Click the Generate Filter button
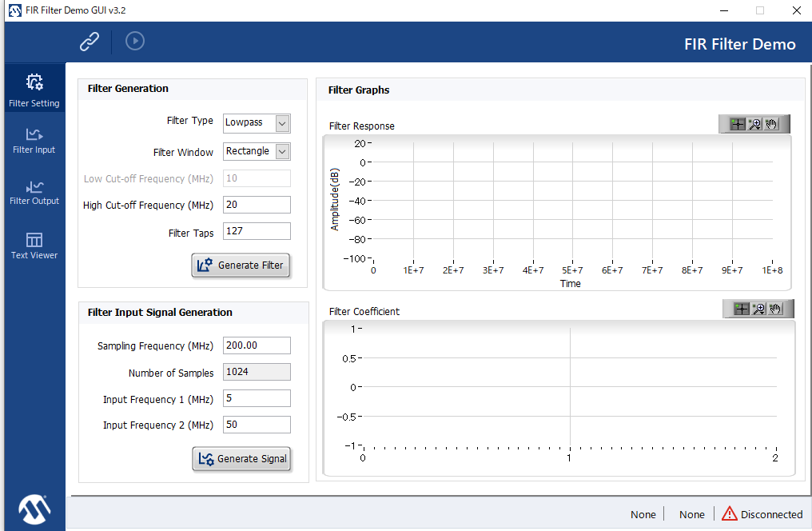812x531 pixels. 240,265
